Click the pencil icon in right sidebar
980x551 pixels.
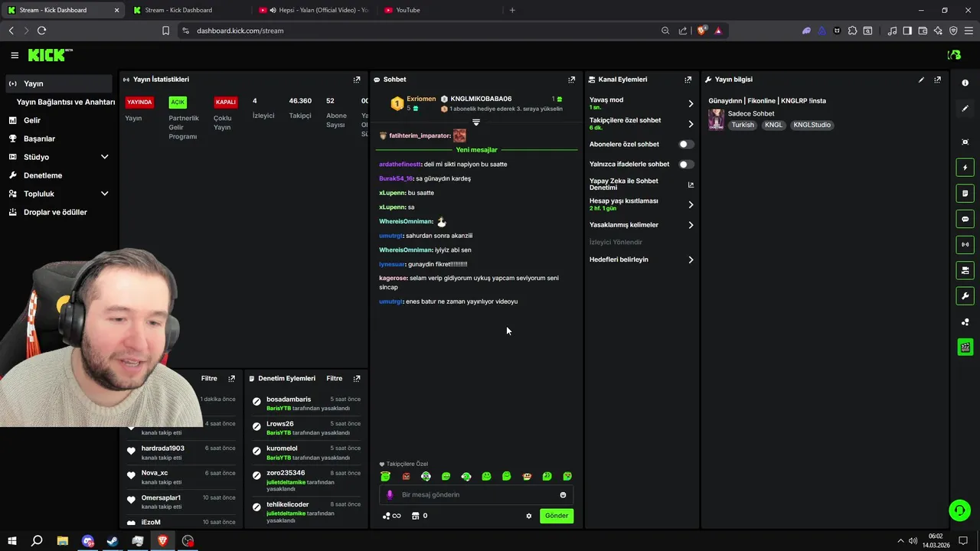(x=965, y=109)
